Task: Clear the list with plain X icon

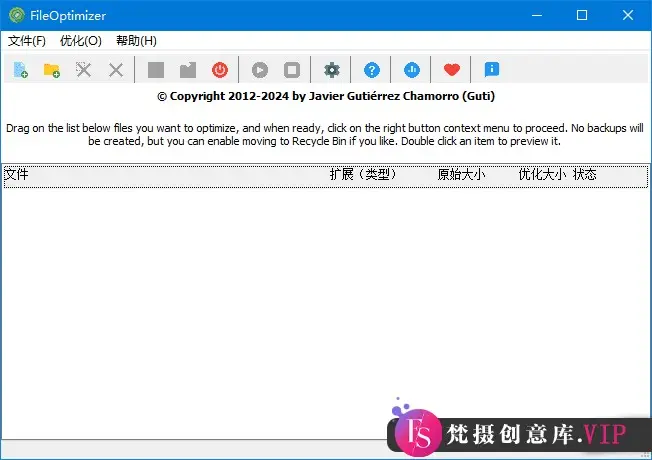Action: pos(116,70)
